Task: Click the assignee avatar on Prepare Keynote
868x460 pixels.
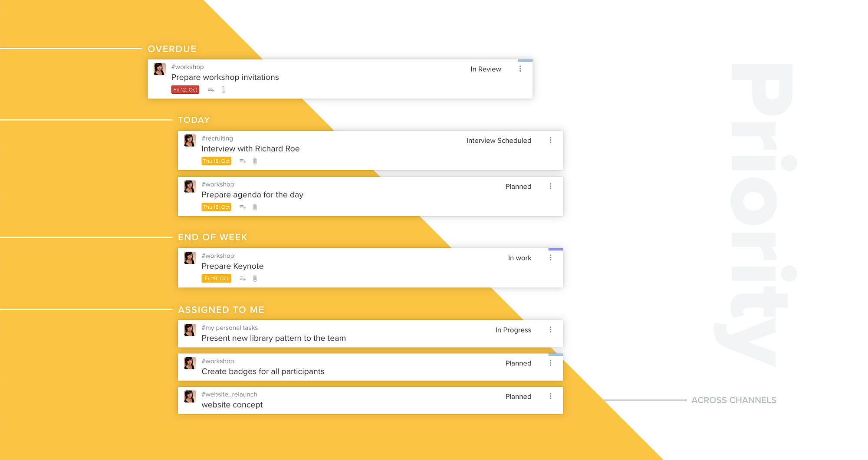Action: [x=190, y=258]
